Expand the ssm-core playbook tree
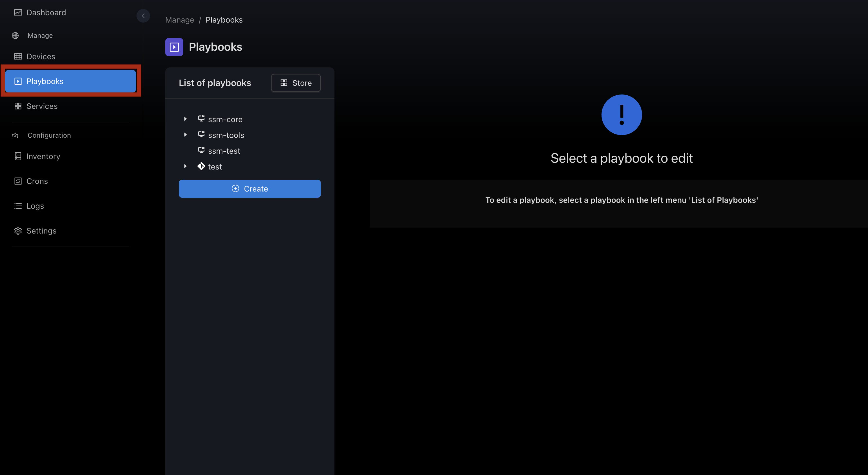The width and height of the screenshot is (868, 475). tap(185, 119)
